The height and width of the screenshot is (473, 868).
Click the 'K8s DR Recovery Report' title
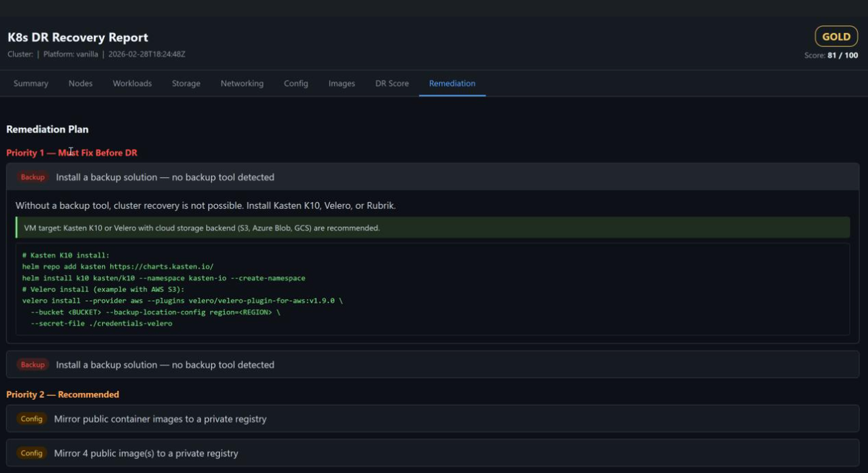coord(77,37)
